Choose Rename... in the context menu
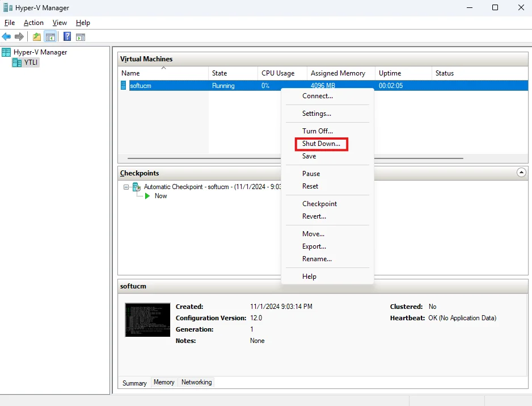This screenshot has height=406, width=532. (327, 259)
